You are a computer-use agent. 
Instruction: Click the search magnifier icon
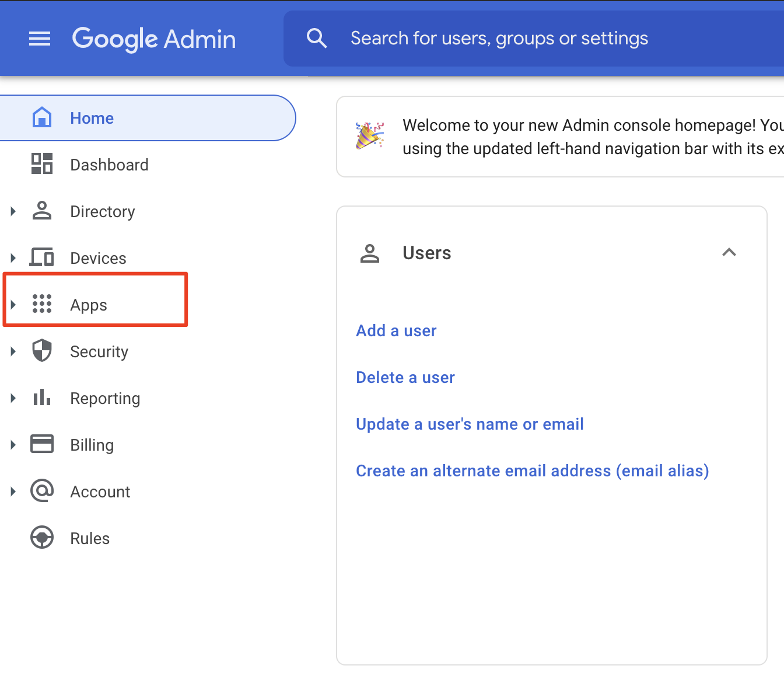coord(316,39)
